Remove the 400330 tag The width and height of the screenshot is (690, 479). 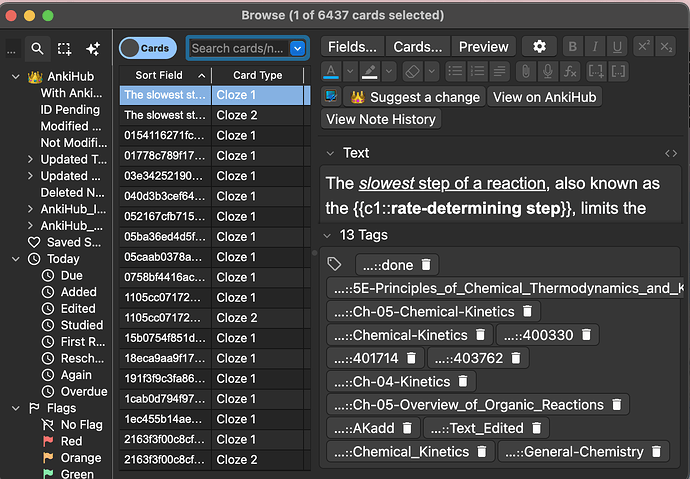[x=586, y=335]
